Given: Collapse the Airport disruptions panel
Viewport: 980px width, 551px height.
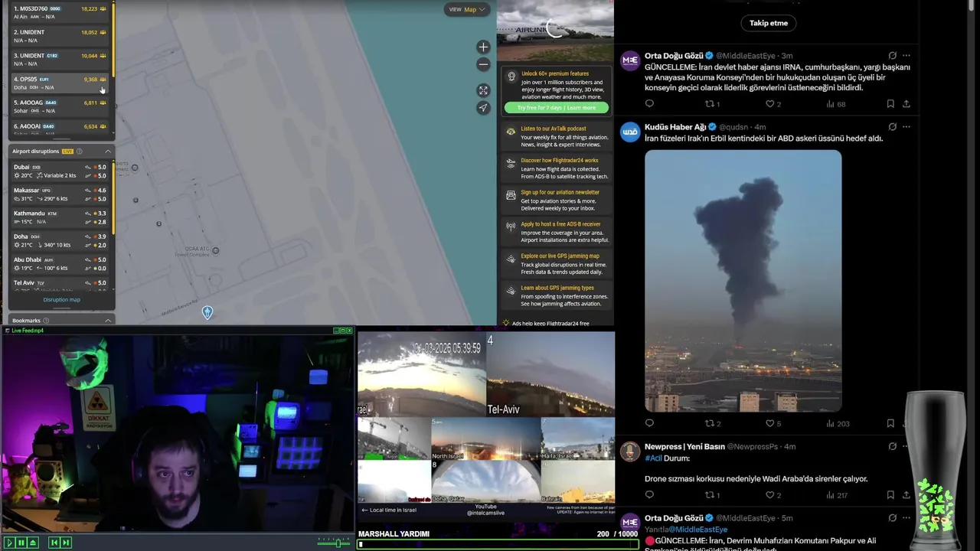Looking at the screenshot, I should [x=108, y=152].
